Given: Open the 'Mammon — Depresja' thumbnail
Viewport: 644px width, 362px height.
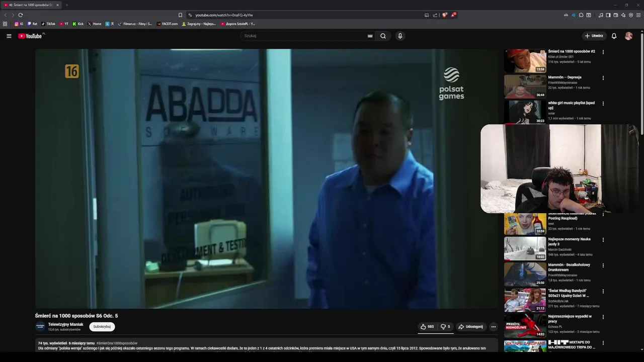Looking at the screenshot, I should point(525,86).
